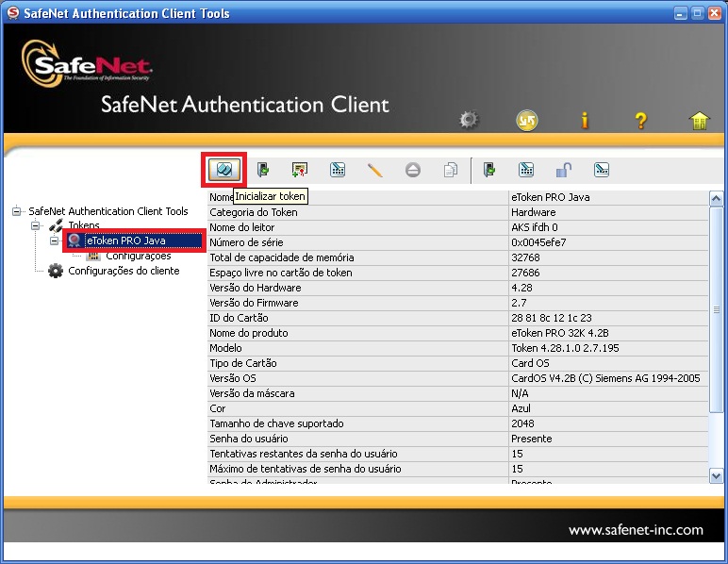Collapse the SafeNet Authentication Client Tools root node
Screen dimensions: 728x564
click(x=17, y=211)
